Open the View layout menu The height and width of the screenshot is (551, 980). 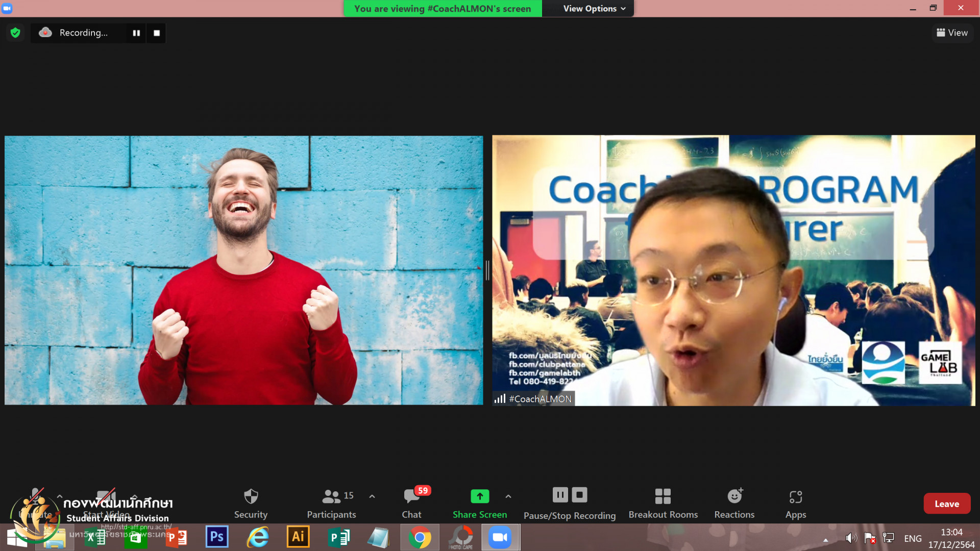[952, 33]
